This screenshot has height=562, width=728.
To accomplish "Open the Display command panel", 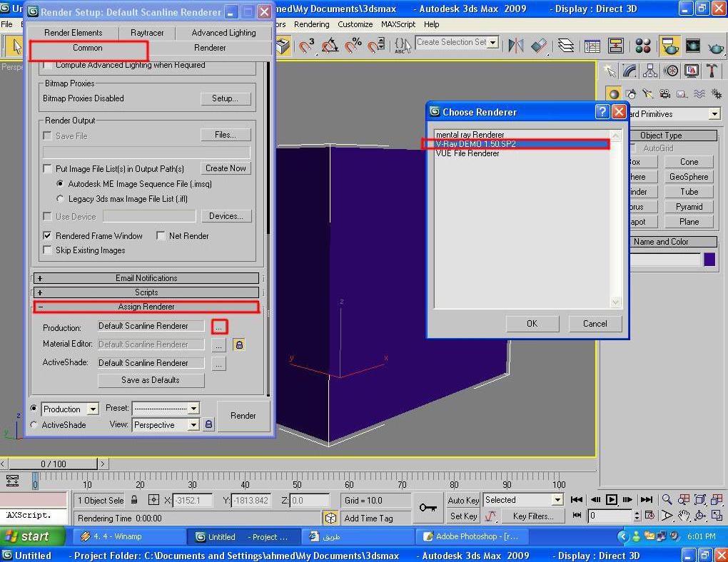I will pos(692,71).
